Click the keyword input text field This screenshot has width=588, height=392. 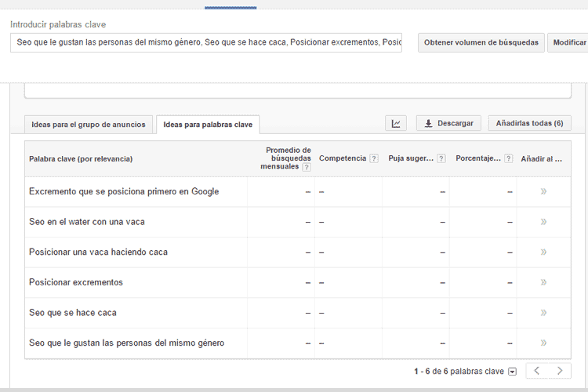(x=206, y=42)
